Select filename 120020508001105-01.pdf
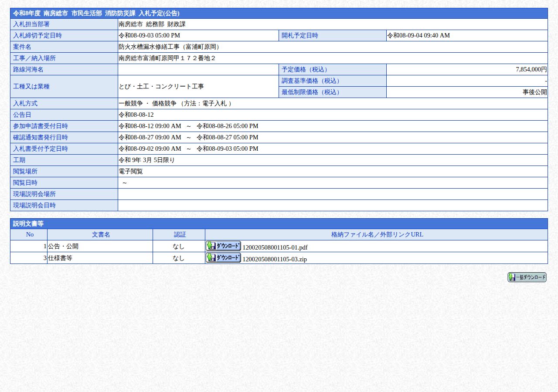This screenshot has width=558, height=392. pyautogui.click(x=275, y=247)
